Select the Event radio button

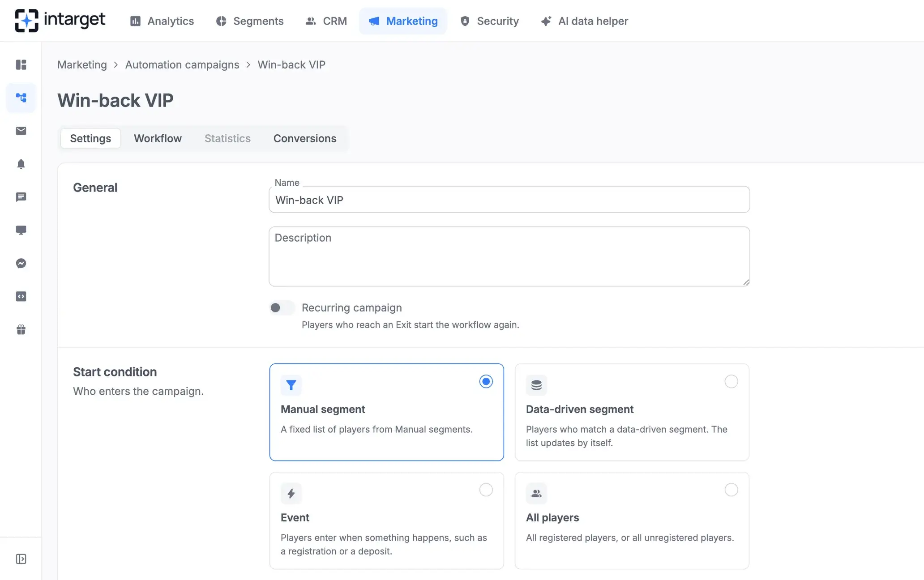click(x=486, y=490)
